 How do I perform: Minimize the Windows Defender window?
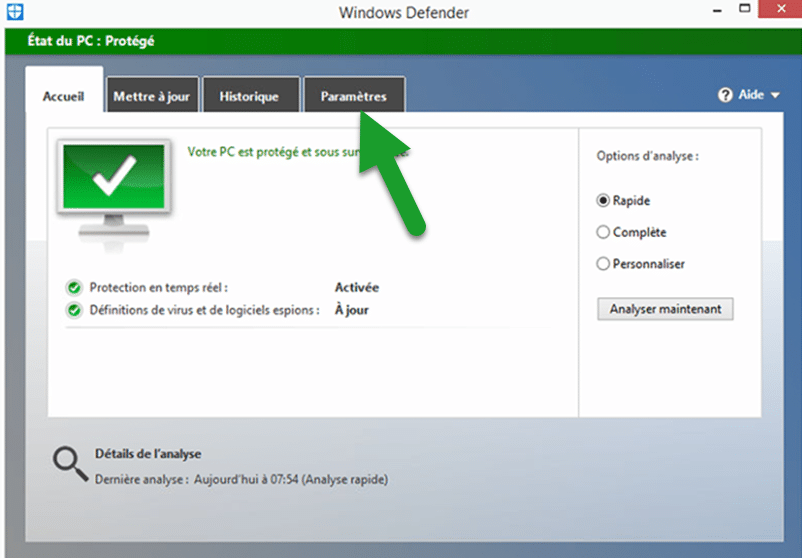point(717,10)
